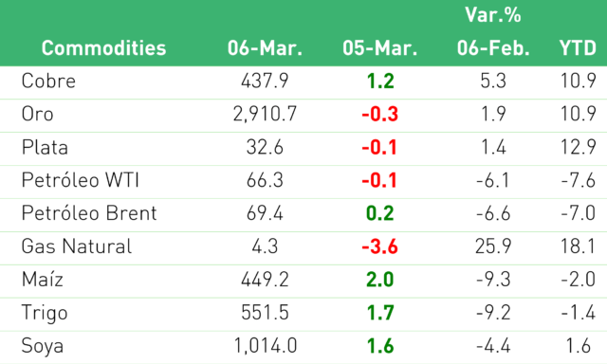607x364 pixels.
Task: Select the Soya row label
Action: [x=43, y=346]
